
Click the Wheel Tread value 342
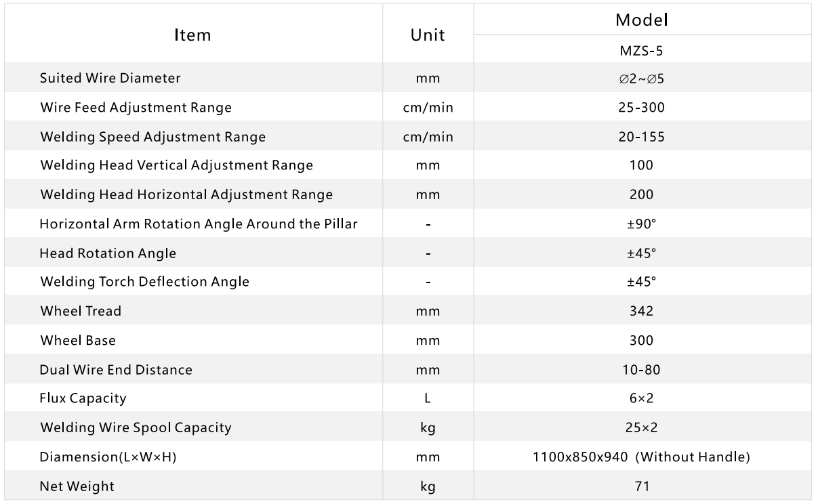[641, 312]
